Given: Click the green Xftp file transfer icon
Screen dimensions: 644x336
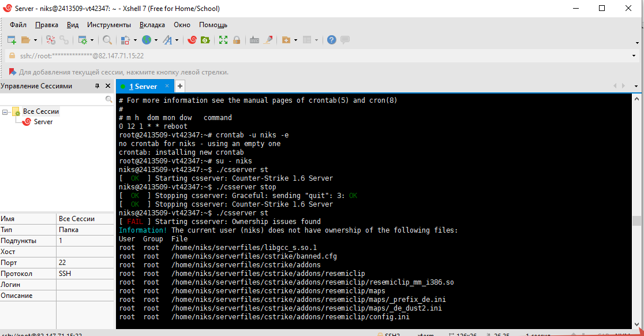Looking at the screenshot, I should (205, 40).
